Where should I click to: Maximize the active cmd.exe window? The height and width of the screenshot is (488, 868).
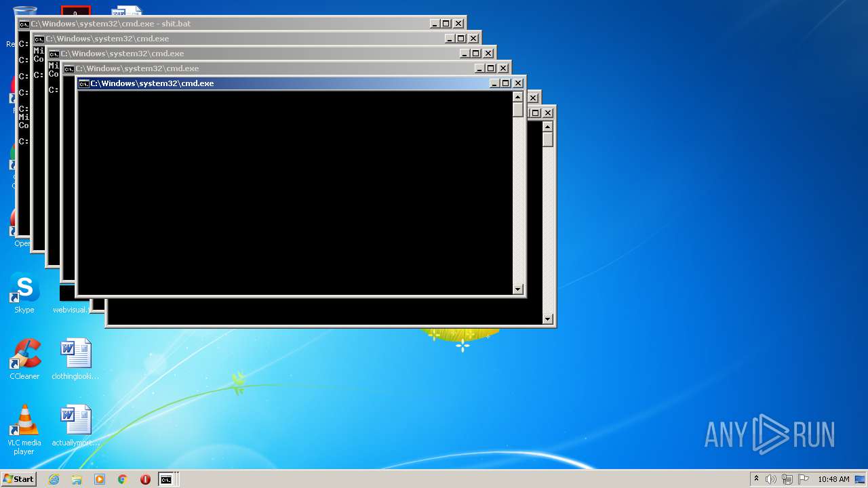(506, 83)
